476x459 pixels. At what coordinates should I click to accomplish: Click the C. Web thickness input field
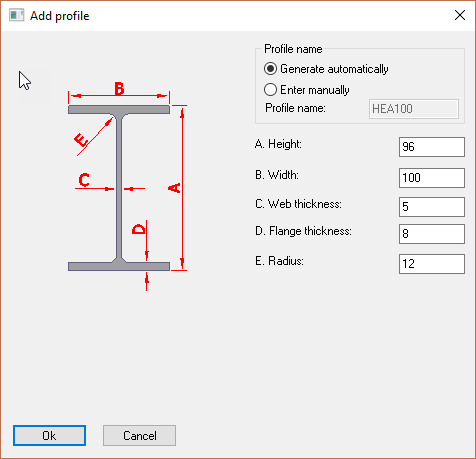click(x=432, y=207)
